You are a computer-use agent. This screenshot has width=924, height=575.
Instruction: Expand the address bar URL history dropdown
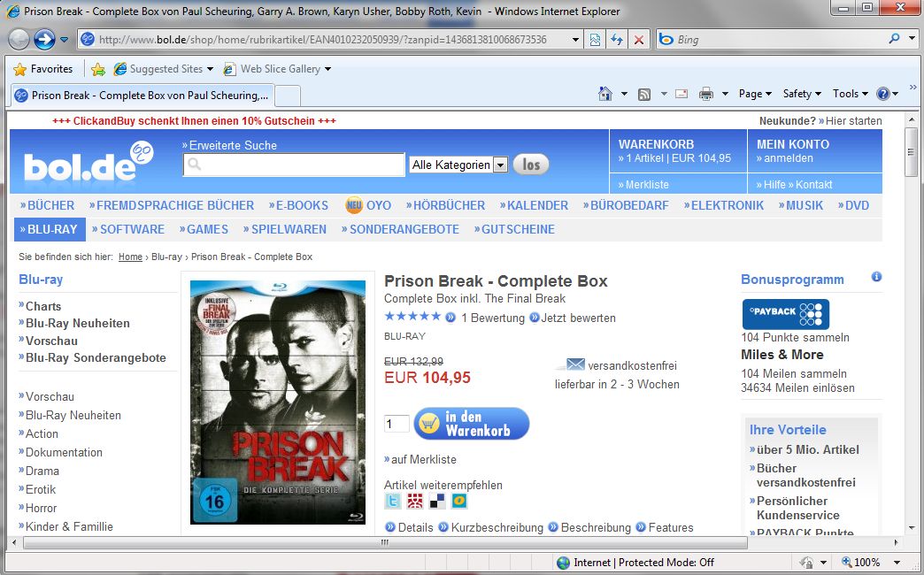[576, 40]
